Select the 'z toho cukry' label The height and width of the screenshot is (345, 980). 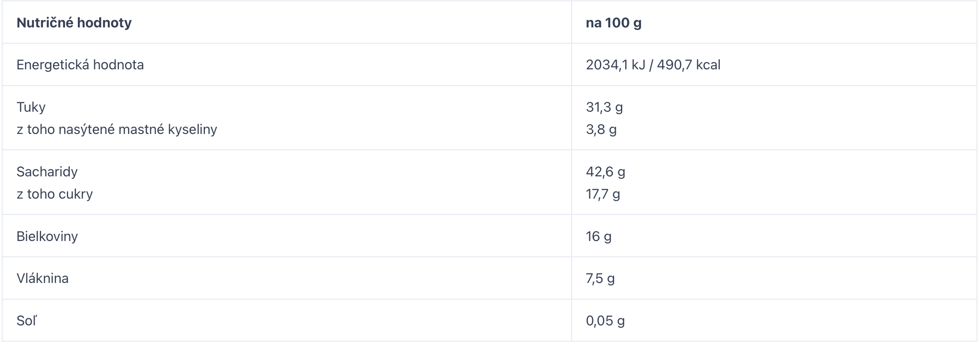55,194
